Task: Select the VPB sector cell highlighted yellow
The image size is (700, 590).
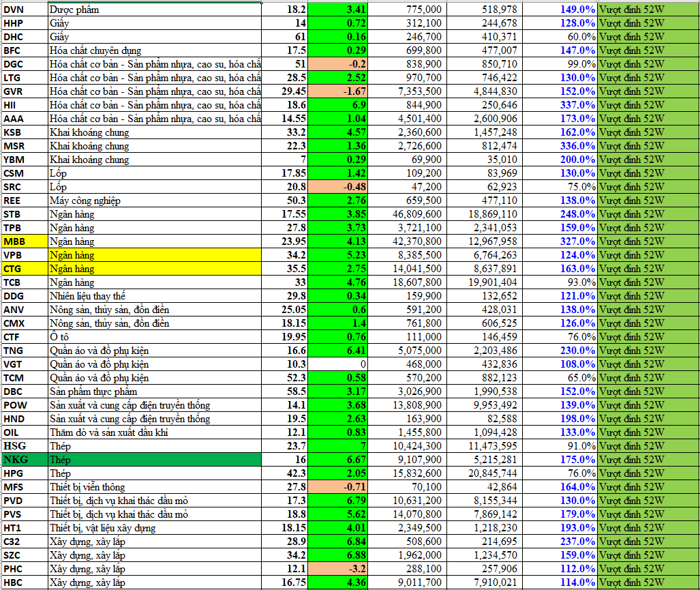Action: (x=155, y=255)
